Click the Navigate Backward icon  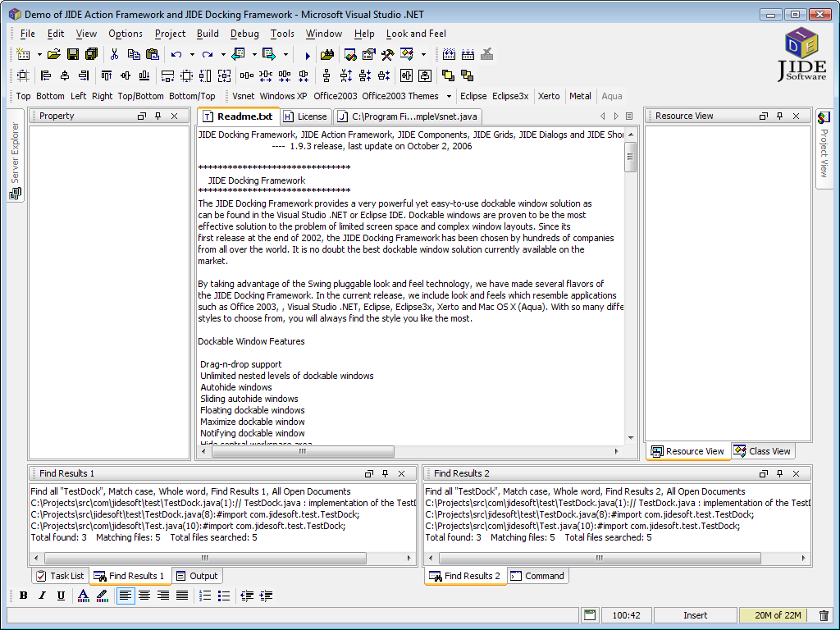pos(239,54)
